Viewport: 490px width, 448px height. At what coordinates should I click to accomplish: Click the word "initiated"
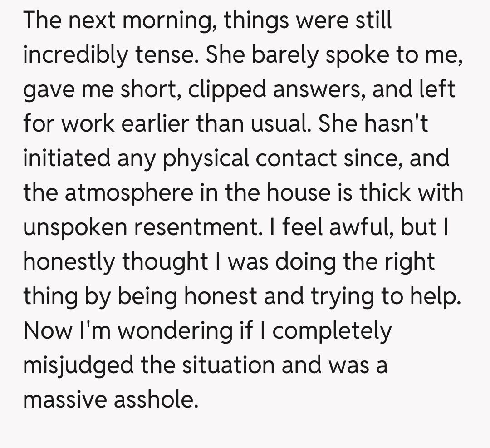[67, 158]
